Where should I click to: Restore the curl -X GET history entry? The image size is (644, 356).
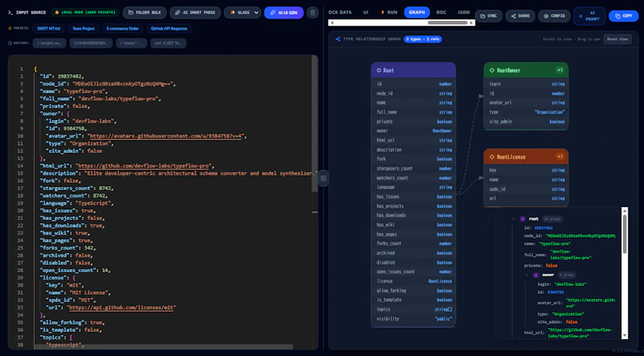(x=168, y=43)
